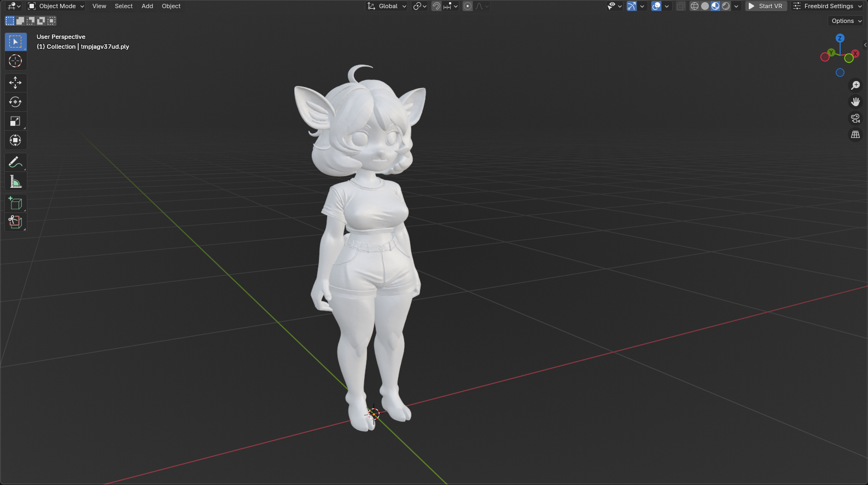This screenshot has height=485, width=868.
Task: Select the Select Box tool
Action: pyautogui.click(x=15, y=42)
